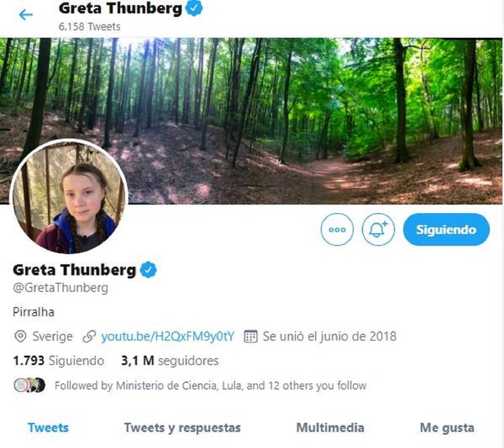This screenshot has height=448, width=504.
Task: Toggle the Siguiendo follow button
Action: 446,229
